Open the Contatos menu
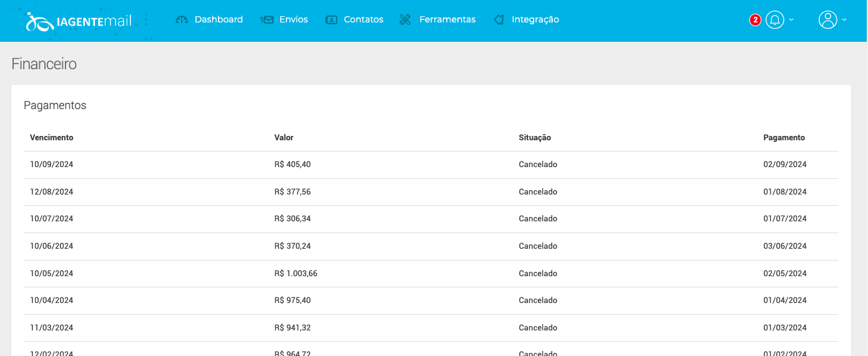 pos(363,20)
